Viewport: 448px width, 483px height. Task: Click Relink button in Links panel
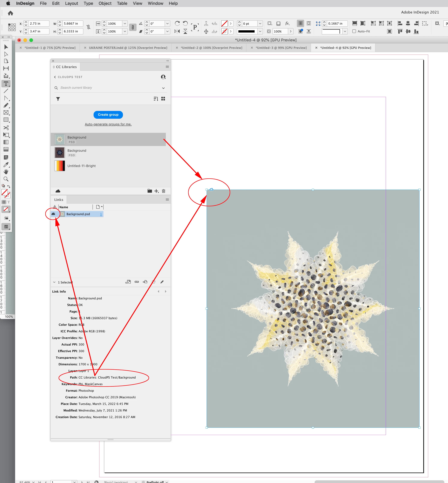[x=137, y=282]
